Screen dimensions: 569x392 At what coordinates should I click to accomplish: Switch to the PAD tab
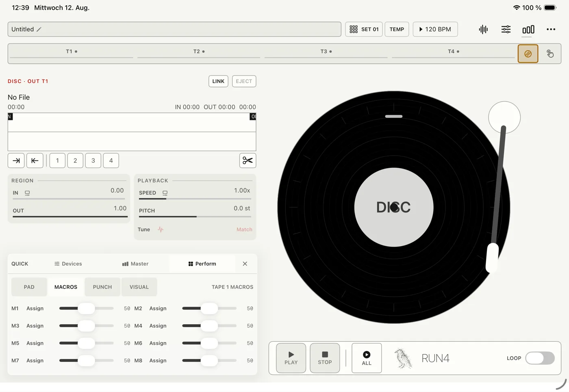click(29, 287)
